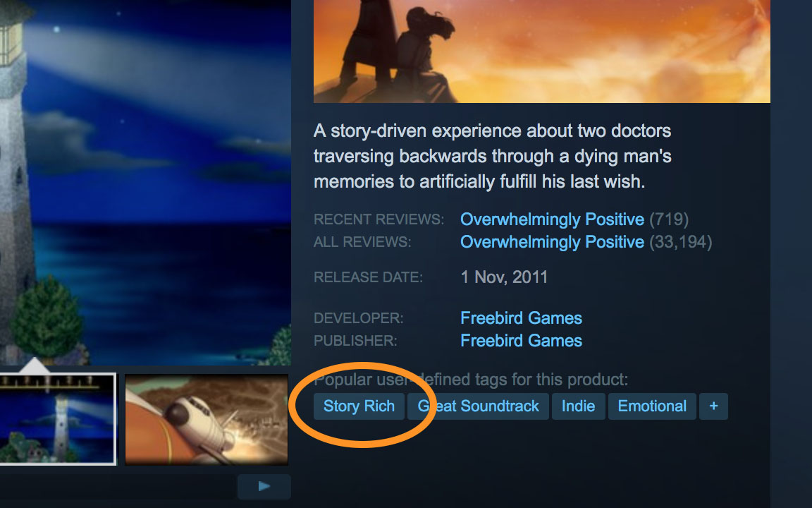Open the Great Soundtrack tag
The image size is (812, 508).
pos(478,406)
